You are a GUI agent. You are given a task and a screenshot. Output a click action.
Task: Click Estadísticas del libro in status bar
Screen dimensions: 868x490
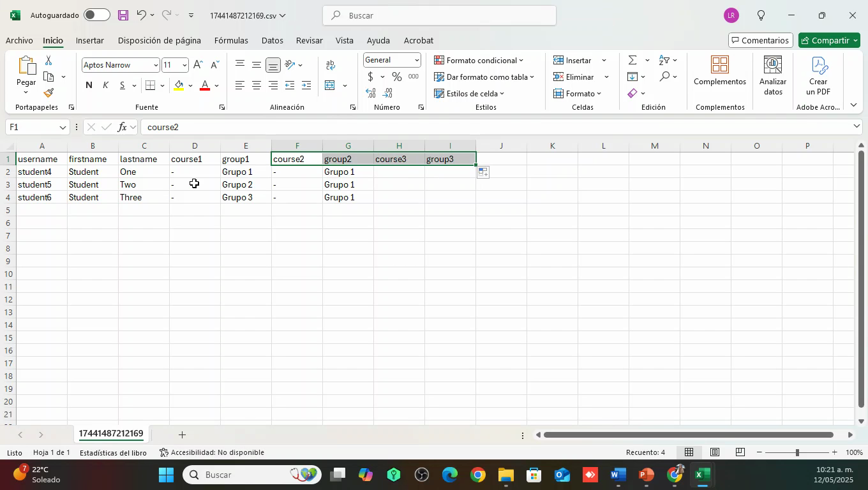pyautogui.click(x=113, y=452)
